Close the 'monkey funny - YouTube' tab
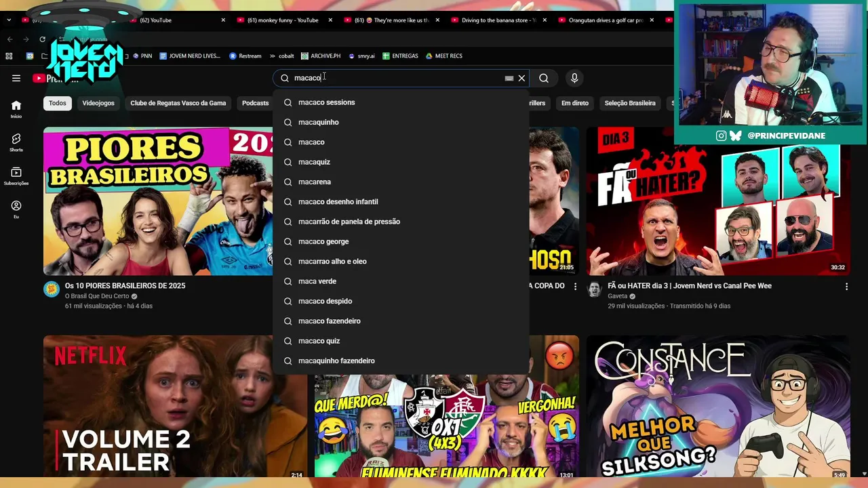868x488 pixels. tap(330, 20)
